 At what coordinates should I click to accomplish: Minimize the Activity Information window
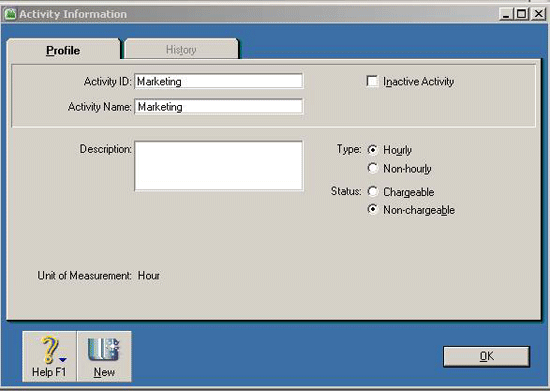506,14
